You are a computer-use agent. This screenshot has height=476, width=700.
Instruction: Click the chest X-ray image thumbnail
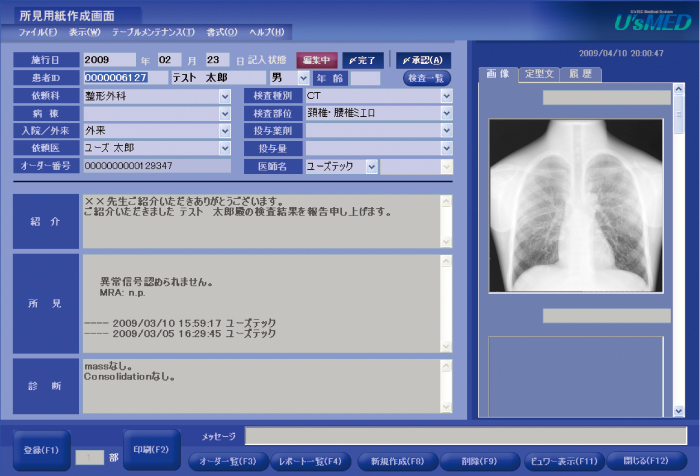[576, 205]
